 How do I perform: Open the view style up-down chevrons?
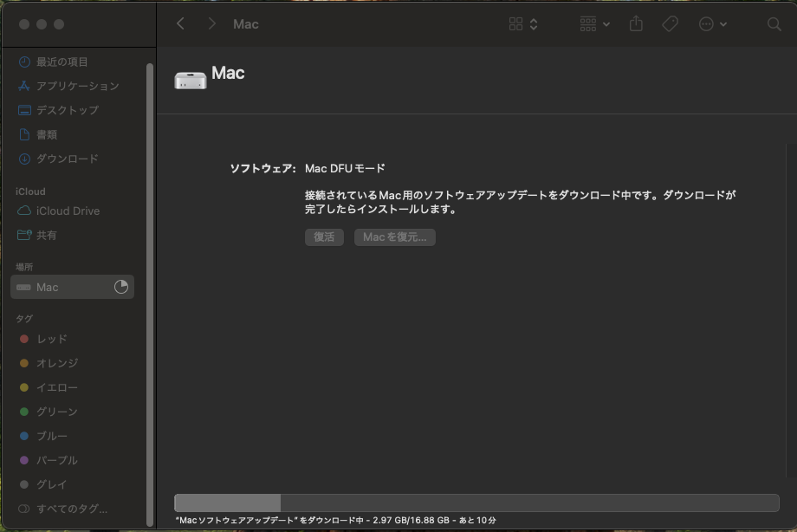click(x=534, y=24)
